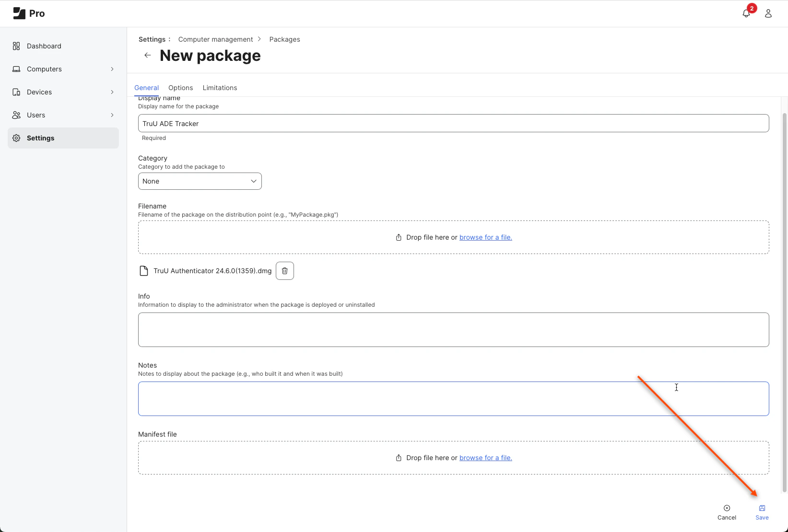The width and height of the screenshot is (788, 532).
Task: Click the vertical page scrollbar
Action: [785, 302]
